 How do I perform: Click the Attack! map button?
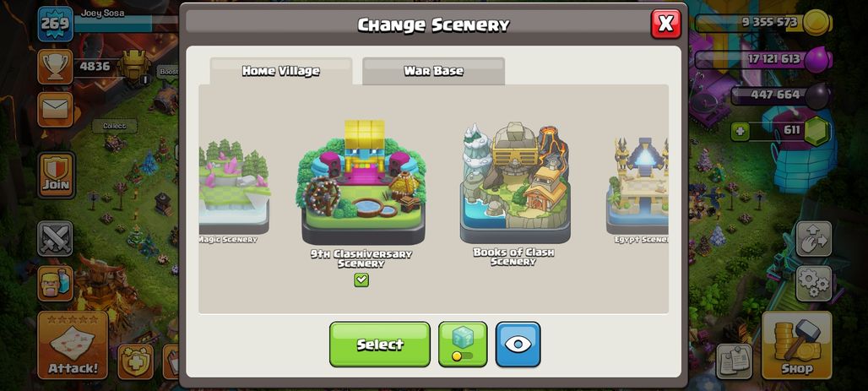tap(73, 345)
